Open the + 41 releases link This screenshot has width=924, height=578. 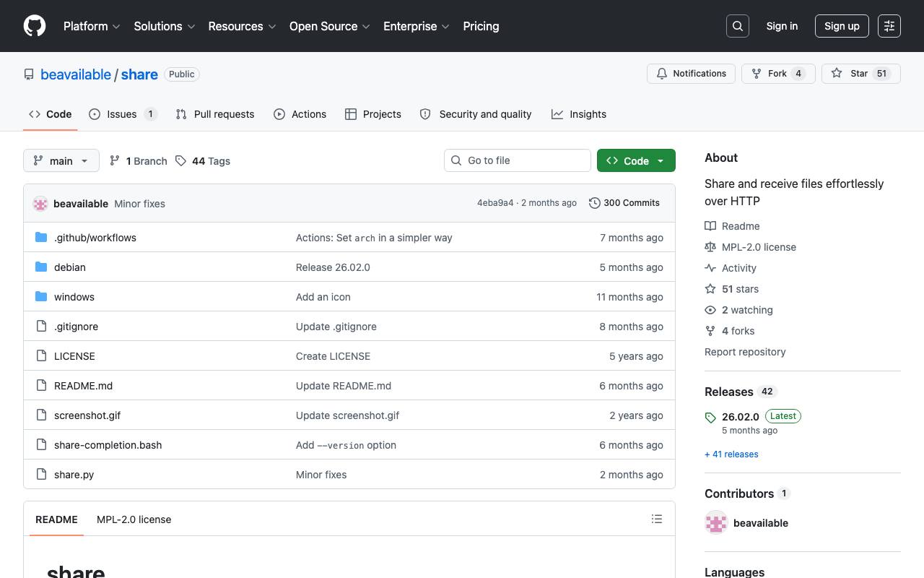[x=731, y=454]
